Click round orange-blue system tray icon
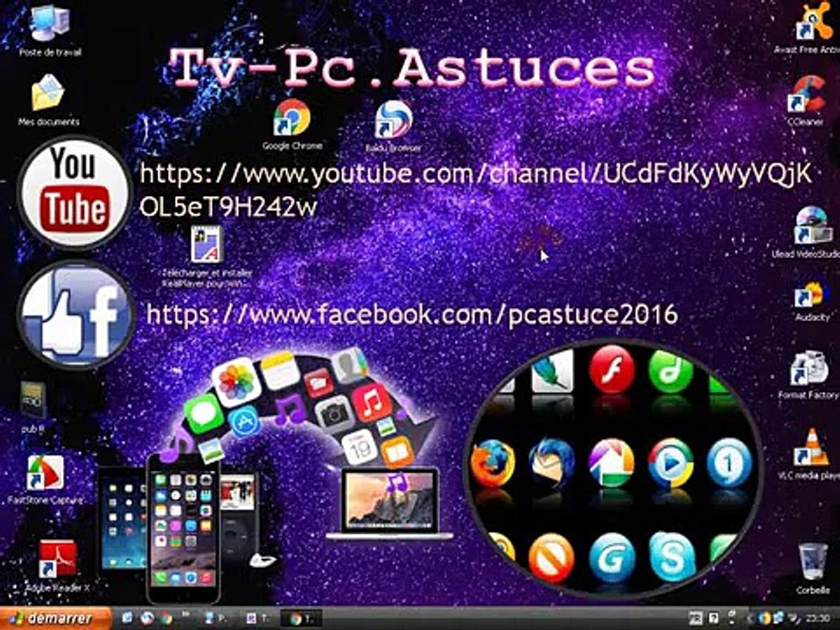The image size is (840, 630). click(x=765, y=619)
